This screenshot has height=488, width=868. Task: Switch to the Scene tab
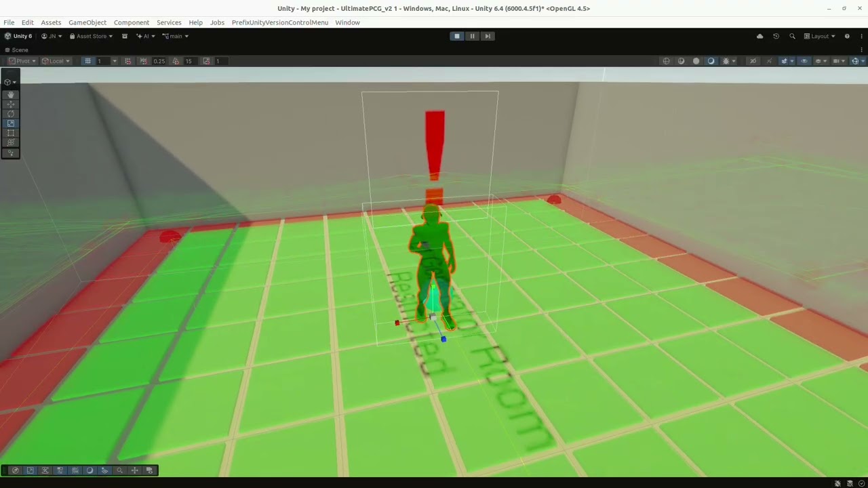pyautogui.click(x=16, y=49)
